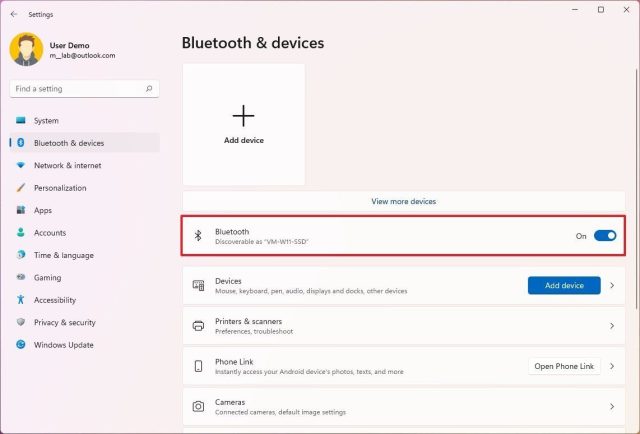Open Time & language settings
The image size is (640, 434).
pos(64,255)
